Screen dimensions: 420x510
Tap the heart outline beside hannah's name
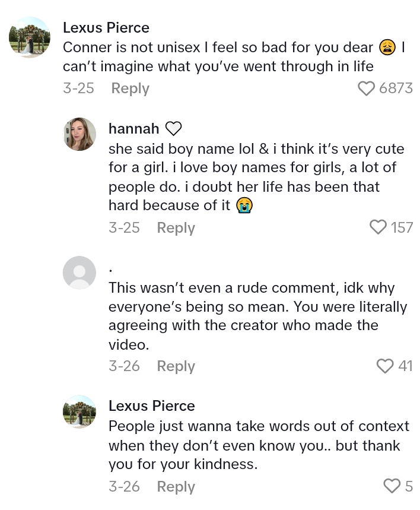173,129
